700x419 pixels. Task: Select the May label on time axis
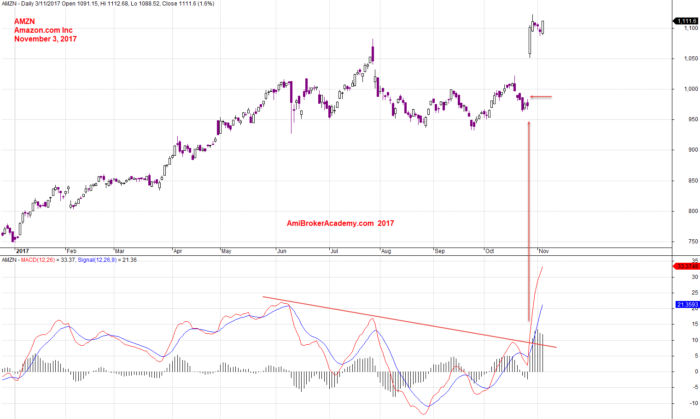pos(226,251)
